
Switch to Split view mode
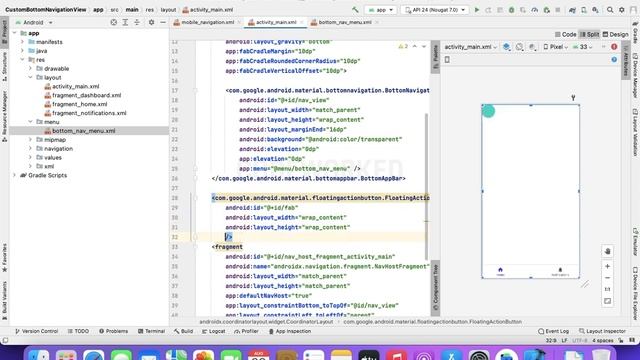[589, 35]
